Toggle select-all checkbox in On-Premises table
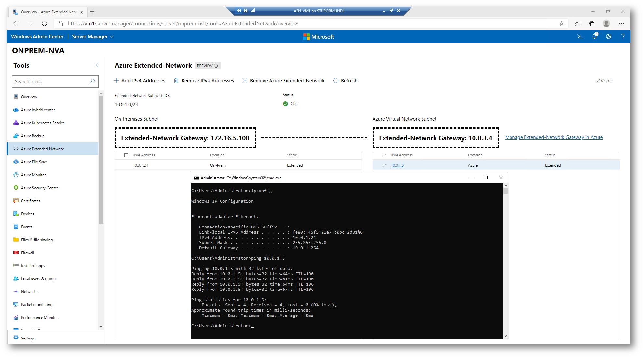Screen dimensions: 644x358 click(x=126, y=155)
